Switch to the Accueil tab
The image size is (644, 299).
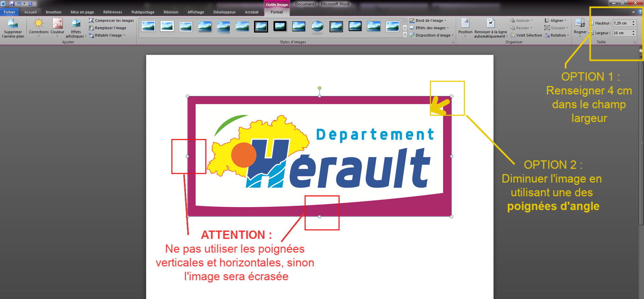(x=31, y=12)
